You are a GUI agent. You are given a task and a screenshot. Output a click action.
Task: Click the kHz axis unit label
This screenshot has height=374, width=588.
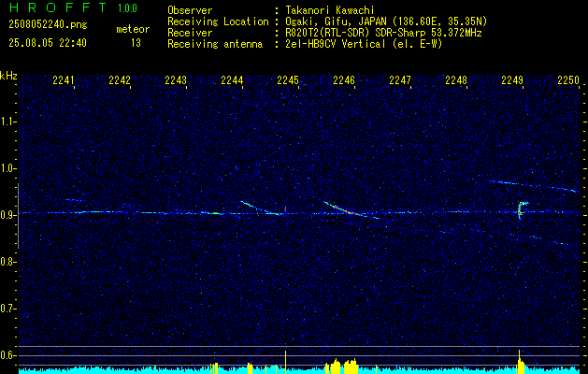(x=8, y=76)
